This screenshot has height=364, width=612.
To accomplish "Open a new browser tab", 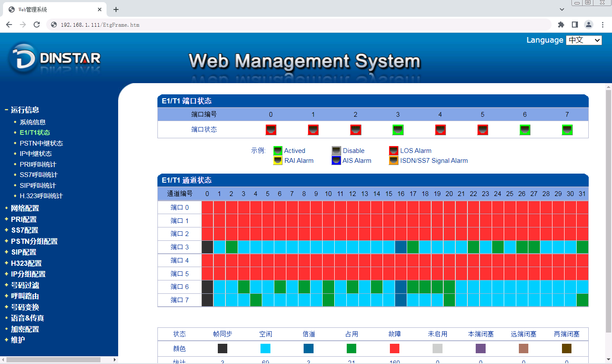I will [x=116, y=9].
